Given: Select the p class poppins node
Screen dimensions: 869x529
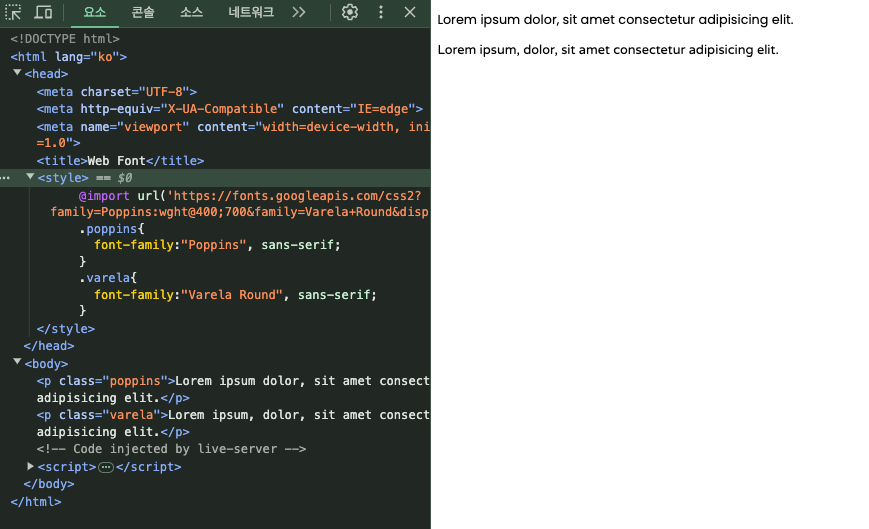Looking at the screenshot, I should coord(233,389).
